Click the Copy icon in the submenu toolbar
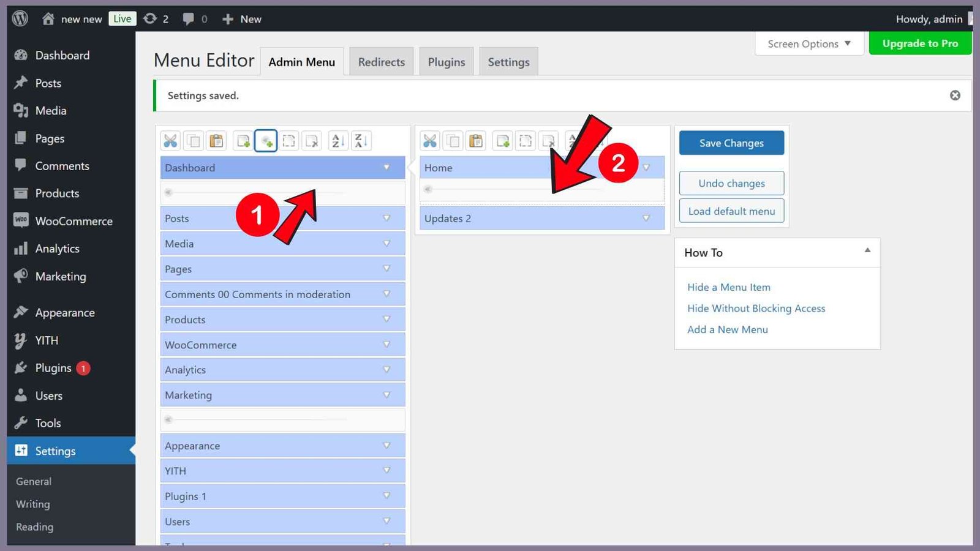The image size is (980, 551). [x=453, y=141]
